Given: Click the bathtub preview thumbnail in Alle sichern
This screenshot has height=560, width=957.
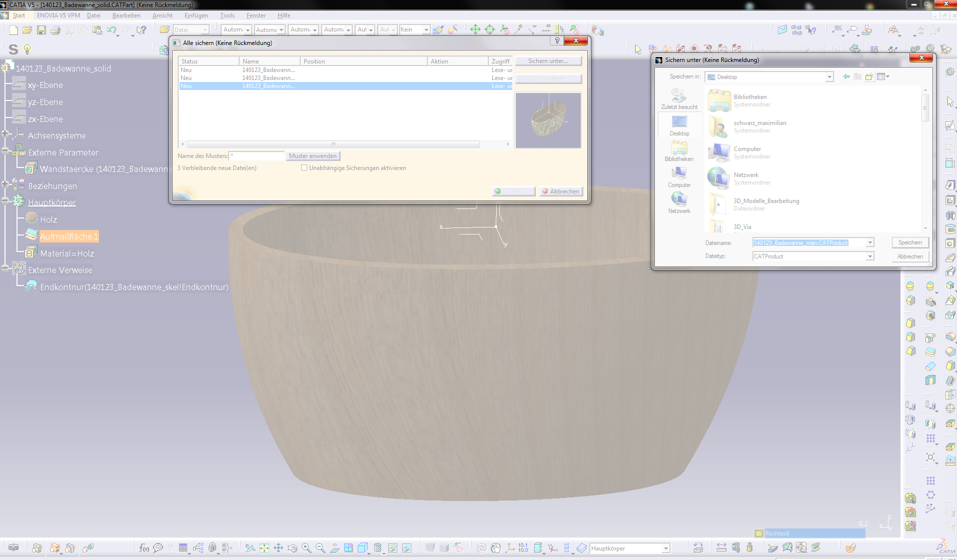Looking at the screenshot, I should click(548, 120).
